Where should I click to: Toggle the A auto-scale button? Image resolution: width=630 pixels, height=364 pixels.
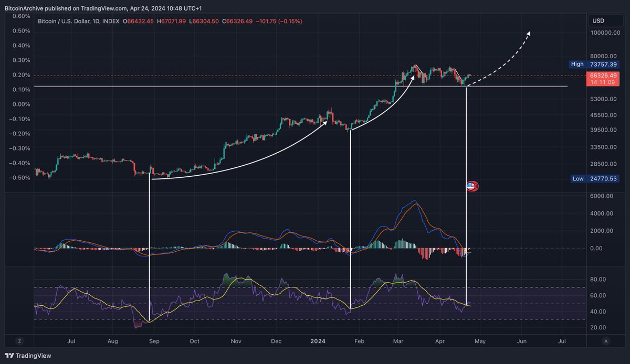[x=606, y=341]
